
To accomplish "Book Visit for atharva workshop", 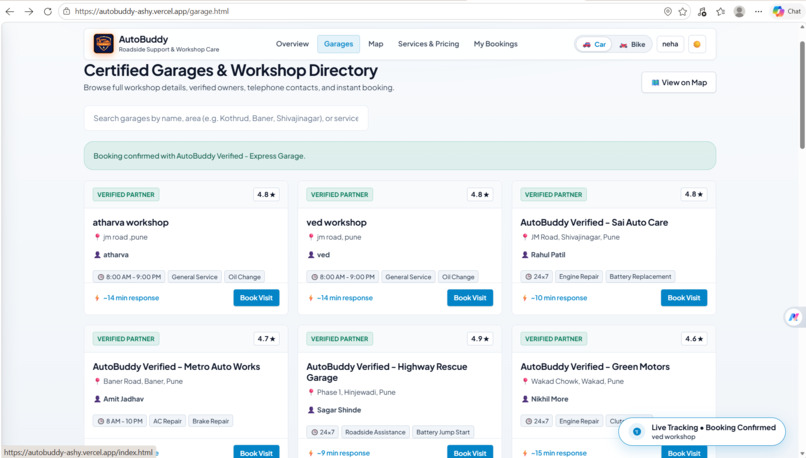I will coord(256,298).
